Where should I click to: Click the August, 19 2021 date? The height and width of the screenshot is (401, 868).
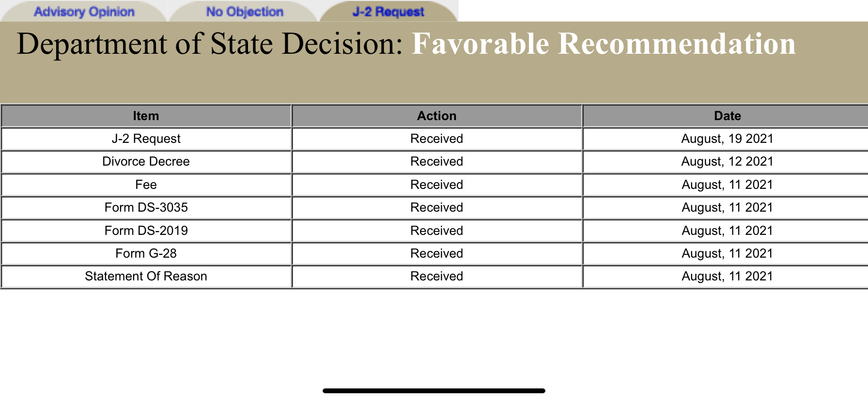(727, 139)
